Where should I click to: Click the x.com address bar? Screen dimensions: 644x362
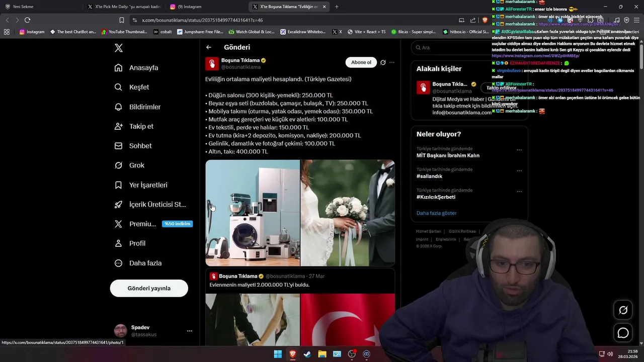292,20
